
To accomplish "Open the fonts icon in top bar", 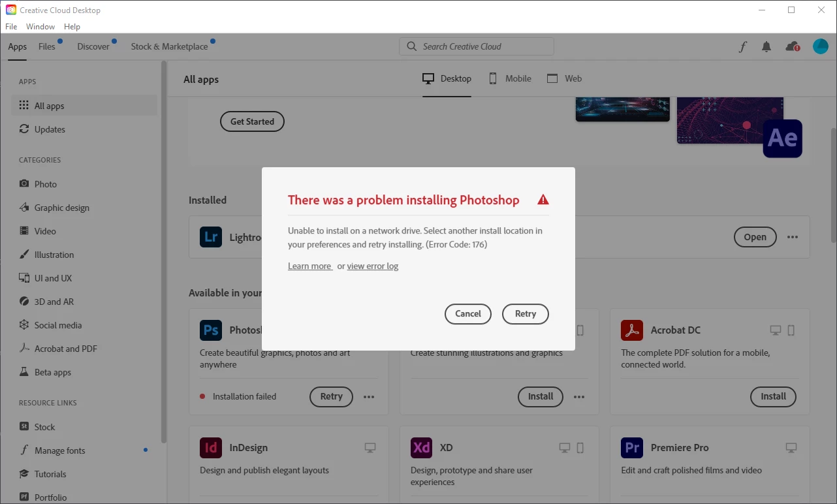I will pyautogui.click(x=742, y=46).
